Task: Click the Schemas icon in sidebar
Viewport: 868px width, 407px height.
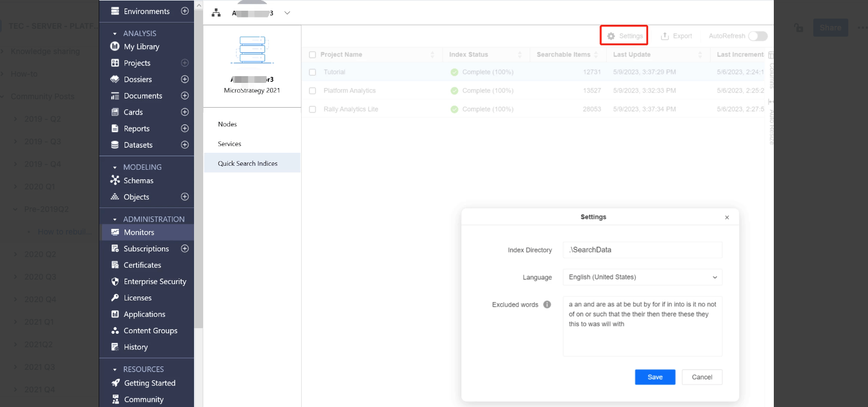Action: pos(115,180)
